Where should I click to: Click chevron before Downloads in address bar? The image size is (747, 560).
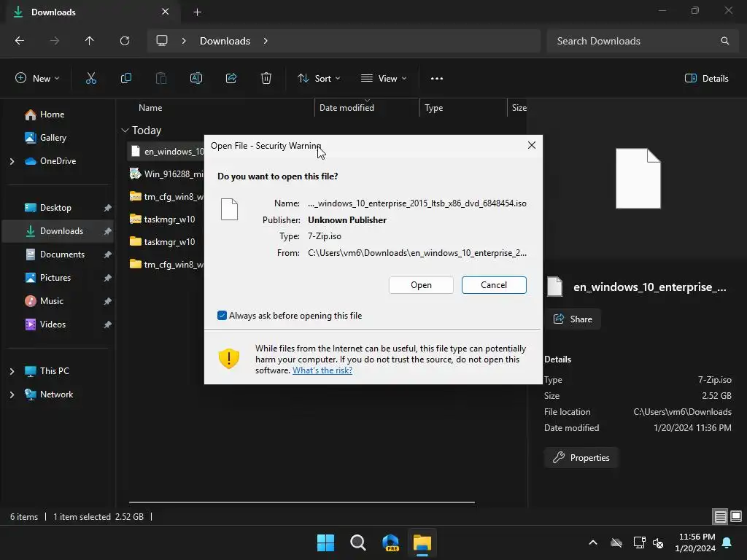click(x=184, y=41)
